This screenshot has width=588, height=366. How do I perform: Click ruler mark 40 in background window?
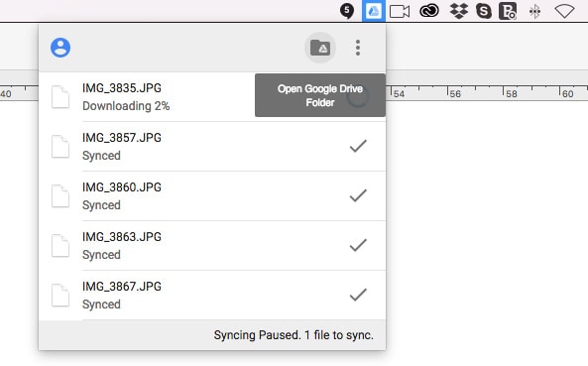[6, 94]
